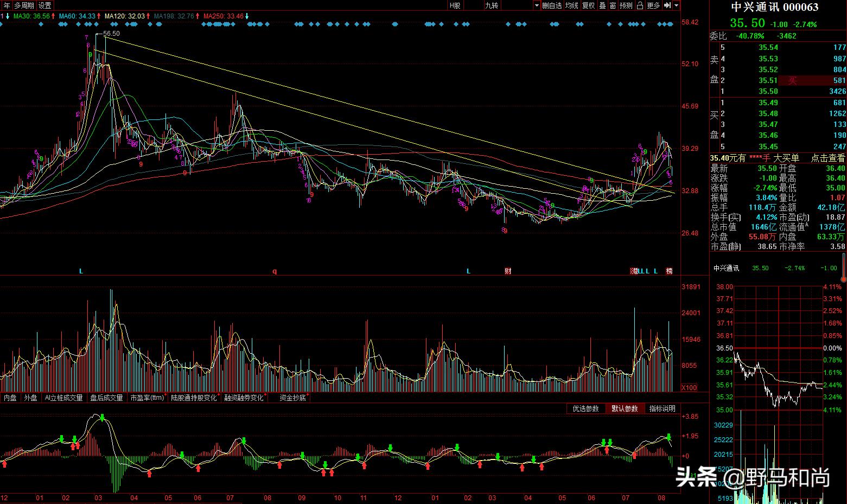Click the green sell arrow at the MACD peak in March
This screenshot has height=504, width=847.
click(x=102, y=418)
